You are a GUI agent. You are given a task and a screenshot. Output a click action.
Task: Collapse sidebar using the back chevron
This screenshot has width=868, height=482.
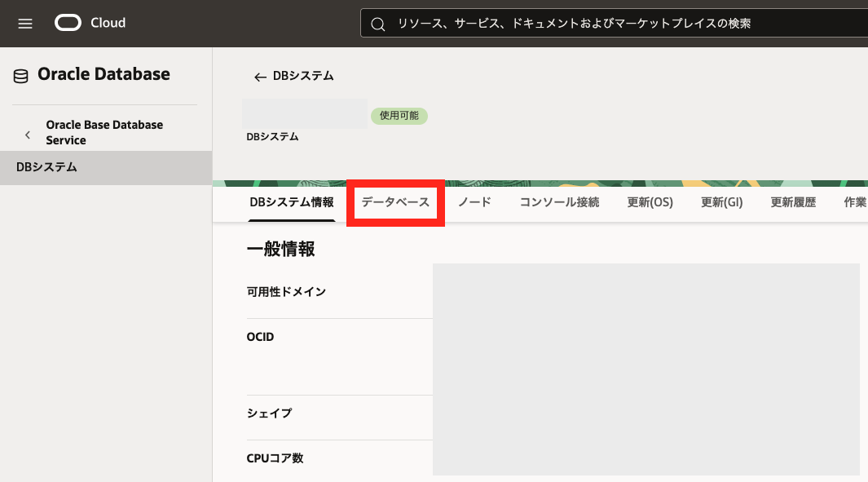click(28, 133)
